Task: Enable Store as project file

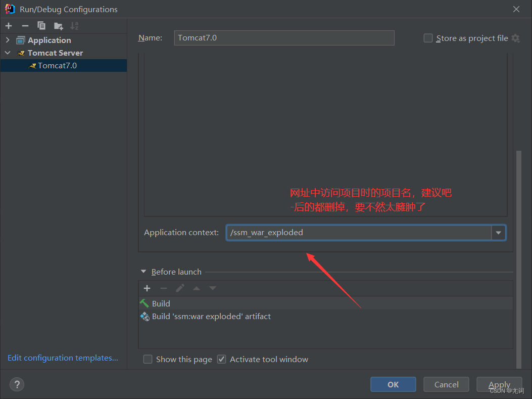Action: pyautogui.click(x=428, y=38)
